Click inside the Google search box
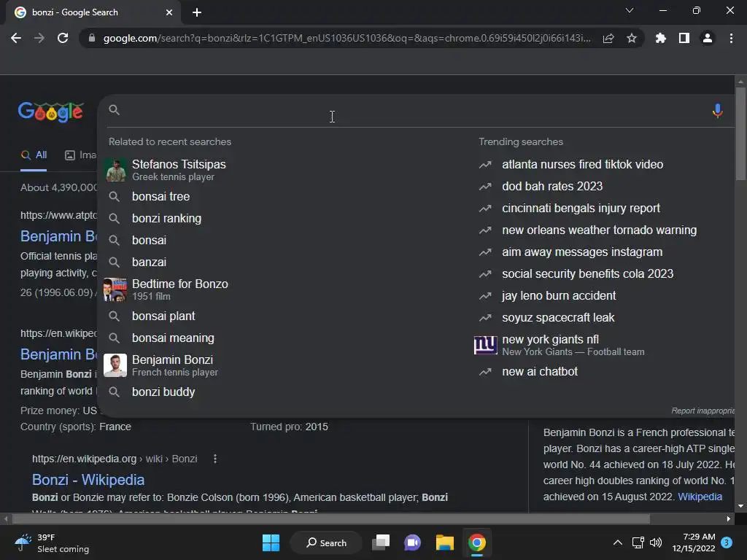This screenshot has width=747, height=560. (x=414, y=111)
